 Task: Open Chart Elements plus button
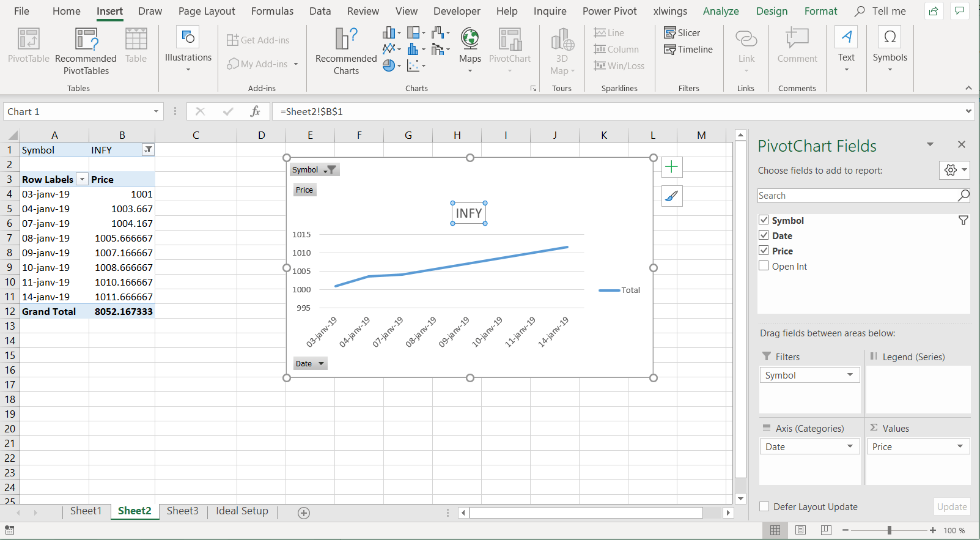(x=672, y=167)
